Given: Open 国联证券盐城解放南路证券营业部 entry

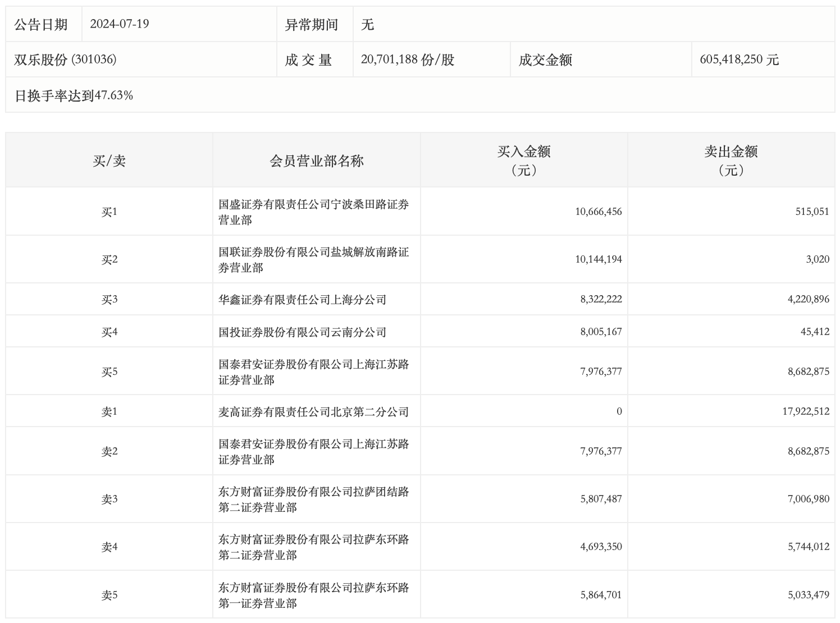Looking at the screenshot, I should [313, 260].
